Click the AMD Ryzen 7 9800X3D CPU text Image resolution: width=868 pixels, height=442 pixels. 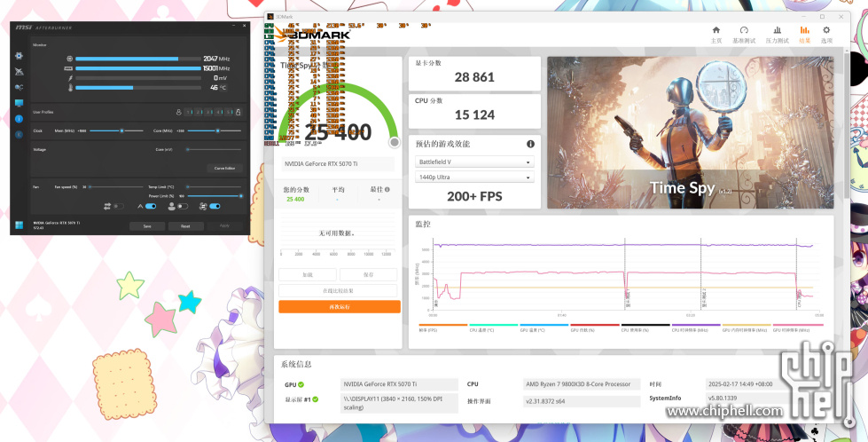point(578,384)
